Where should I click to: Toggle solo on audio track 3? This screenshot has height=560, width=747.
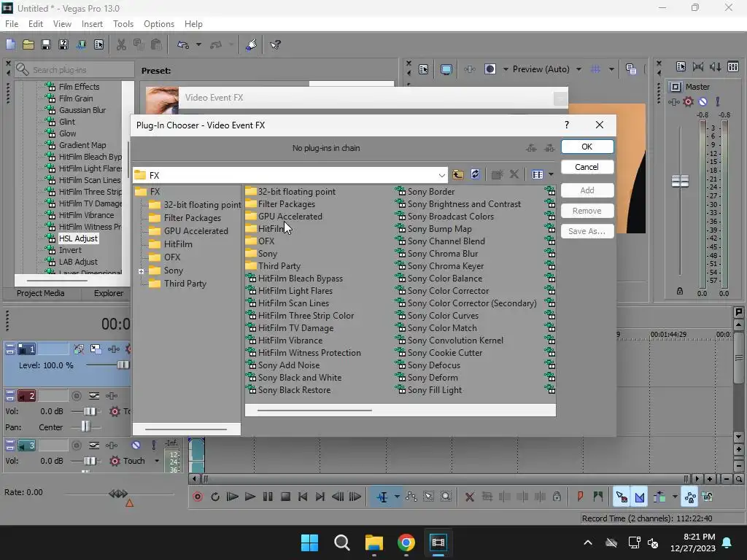click(x=153, y=446)
